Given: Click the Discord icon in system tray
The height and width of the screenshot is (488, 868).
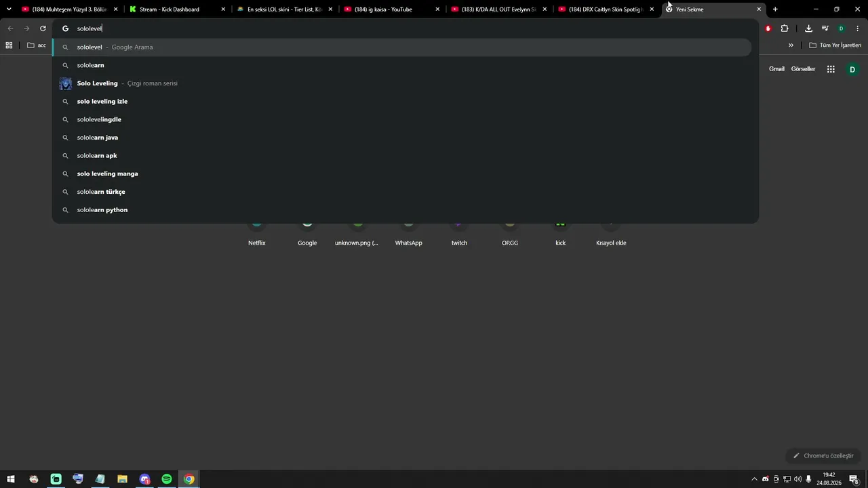Looking at the screenshot, I should (x=766, y=479).
